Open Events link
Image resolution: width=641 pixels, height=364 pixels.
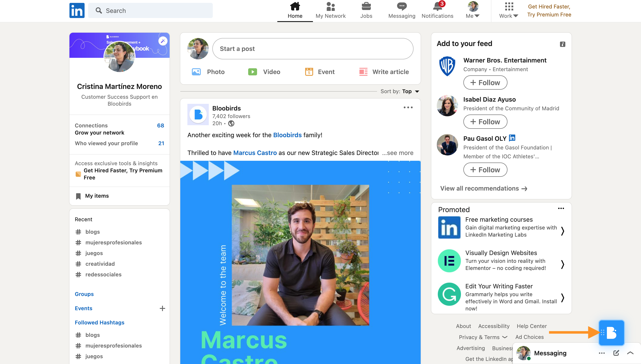(83, 308)
